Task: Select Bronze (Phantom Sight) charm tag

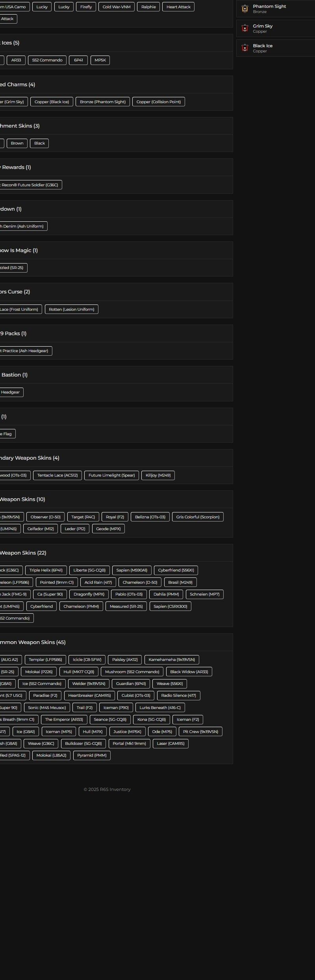Action: [103, 102]
